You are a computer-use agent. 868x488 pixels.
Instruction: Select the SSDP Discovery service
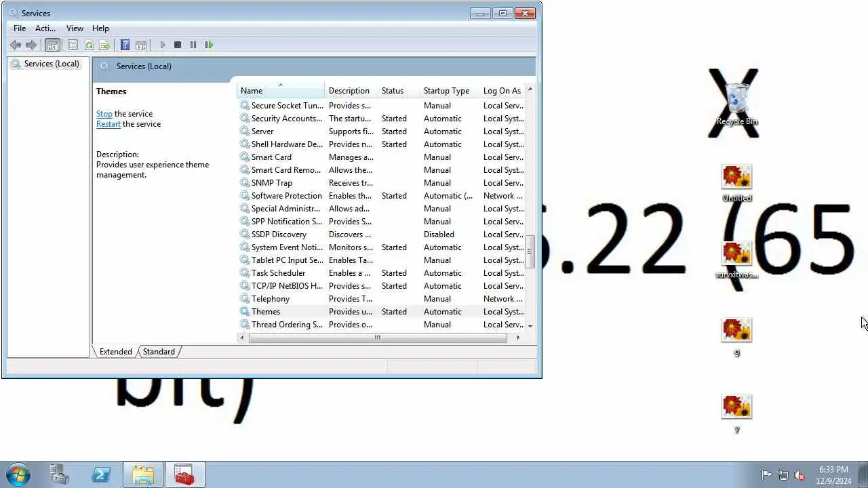coord(382,235)
